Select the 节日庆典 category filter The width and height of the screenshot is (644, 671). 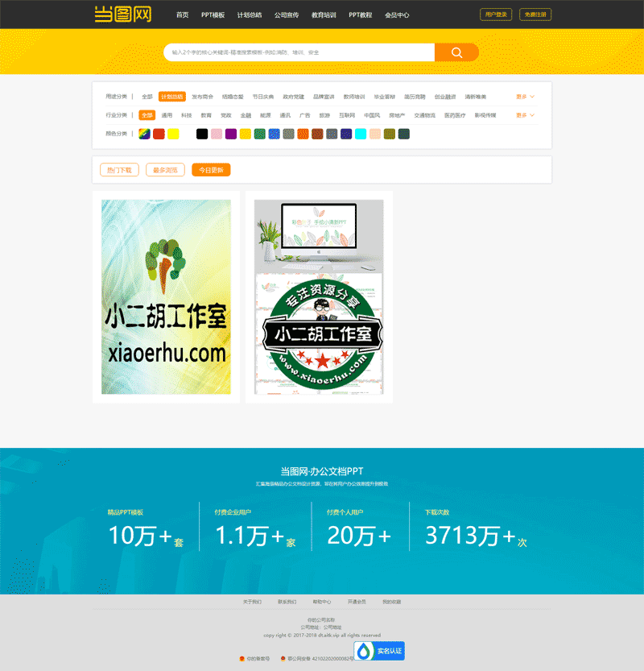pyautogui.click(x=262, y=95)
